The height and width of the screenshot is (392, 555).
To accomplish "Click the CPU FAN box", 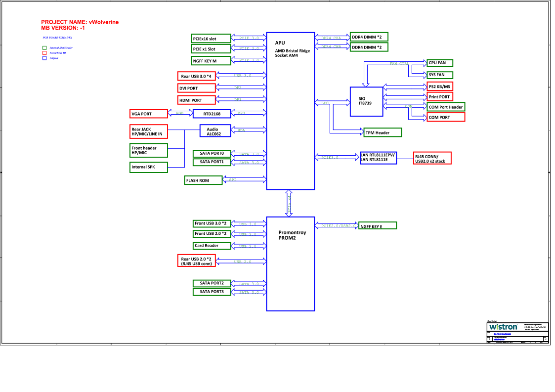I will tap(440, 63).
